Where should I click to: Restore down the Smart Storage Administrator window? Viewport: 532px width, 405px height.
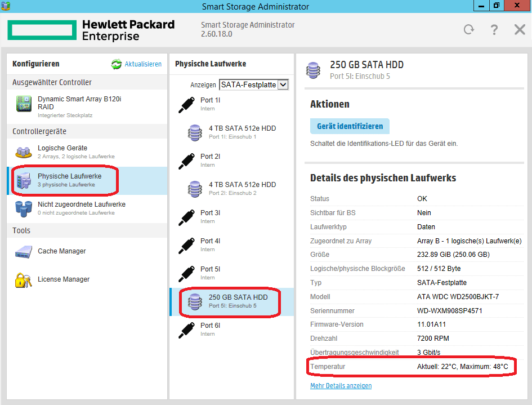497,6
